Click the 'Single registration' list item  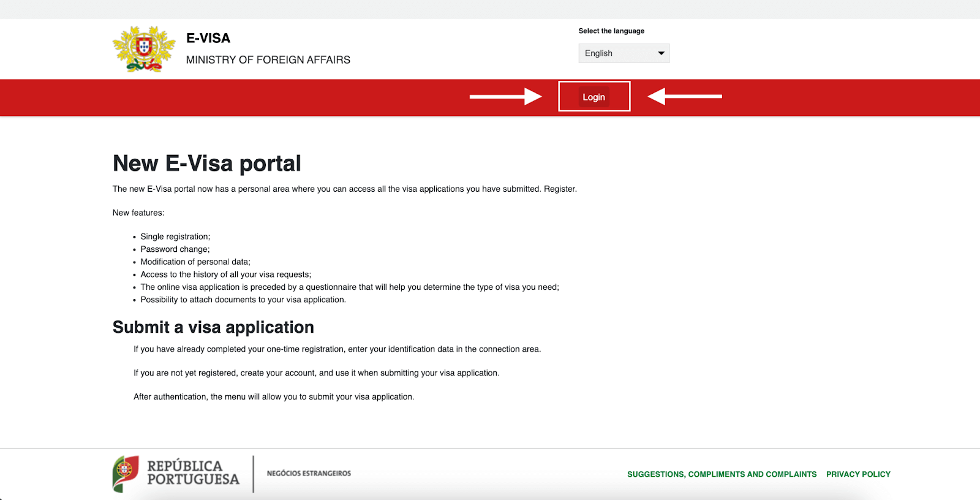[175, 237]
